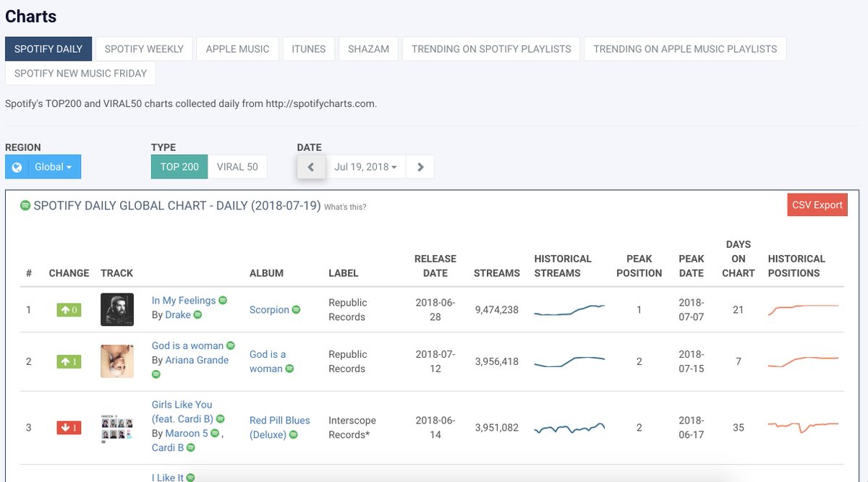Open Trending on Apple Music Playlists tab
868x482 pixels.
tap(685, 49)
